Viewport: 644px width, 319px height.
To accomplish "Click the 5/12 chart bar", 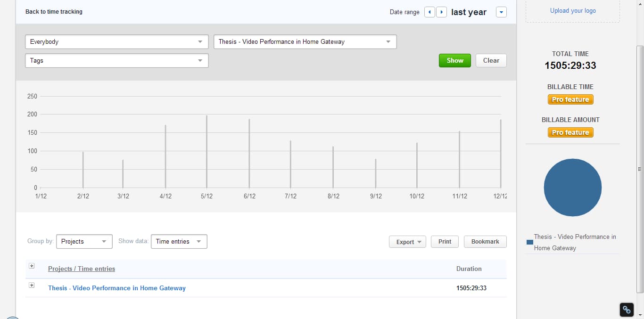I will pyautogui.click(x=206, y=151).
